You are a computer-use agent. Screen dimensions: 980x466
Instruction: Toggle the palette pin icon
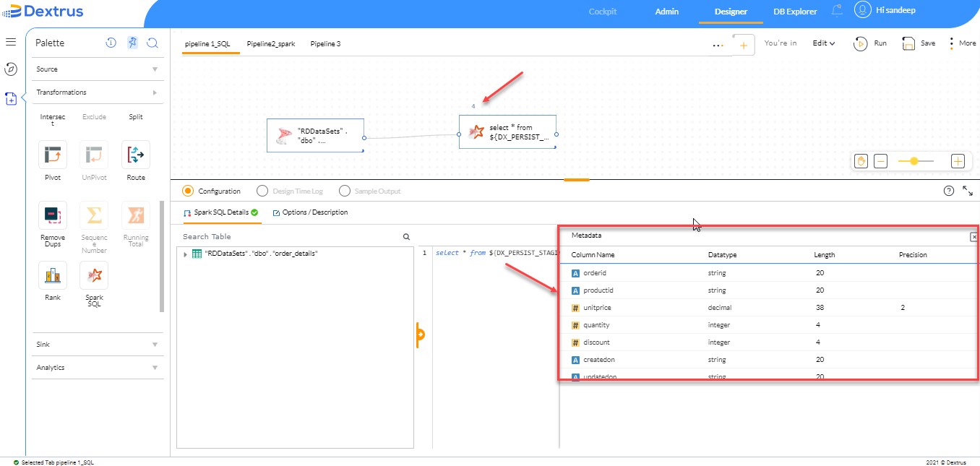(x=132, y=43)
